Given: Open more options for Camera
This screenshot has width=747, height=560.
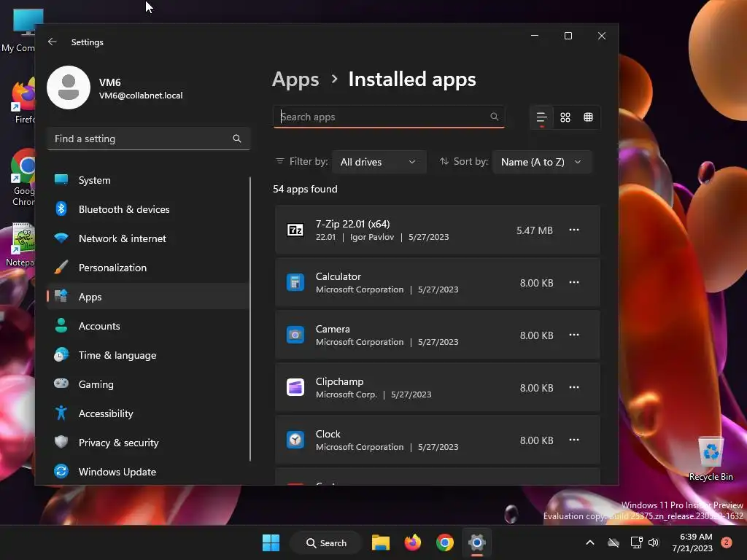Looking at the screenshot, I should coord(574,335).
